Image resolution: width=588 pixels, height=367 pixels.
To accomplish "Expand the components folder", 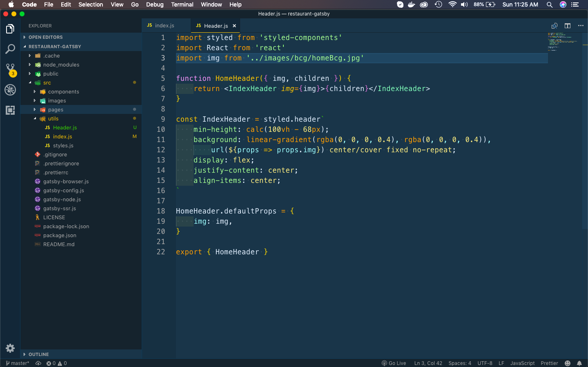I will tap(81, 92).
